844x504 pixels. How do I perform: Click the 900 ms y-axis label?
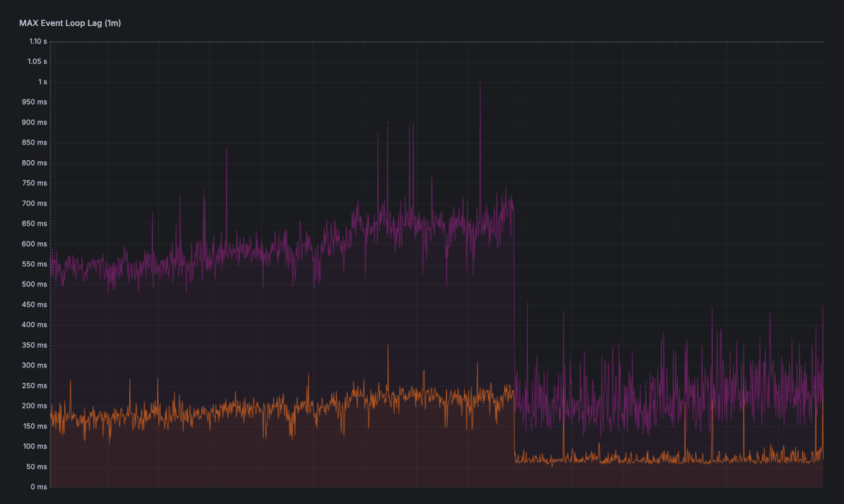(x=34, y=122)
